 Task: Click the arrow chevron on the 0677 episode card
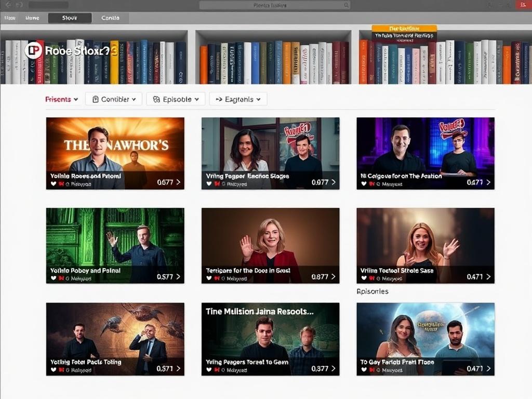click(x=178, y=183)
